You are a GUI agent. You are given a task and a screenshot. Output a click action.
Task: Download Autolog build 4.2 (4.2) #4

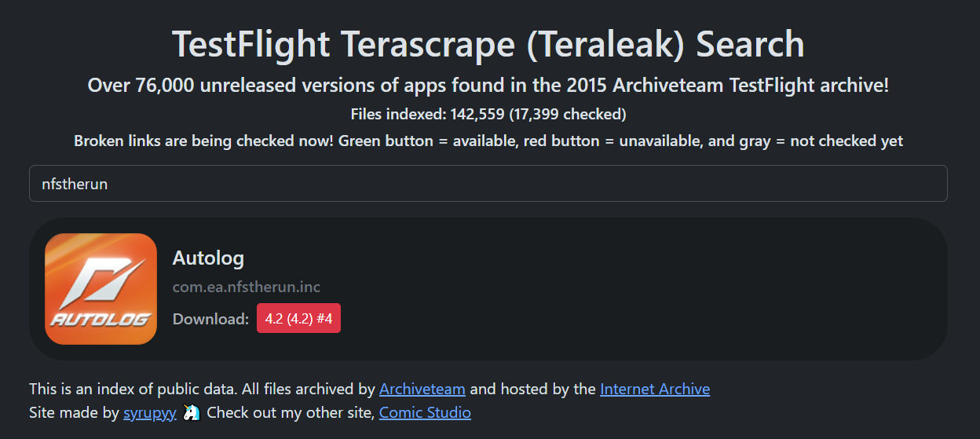click(x=298, y=318)
